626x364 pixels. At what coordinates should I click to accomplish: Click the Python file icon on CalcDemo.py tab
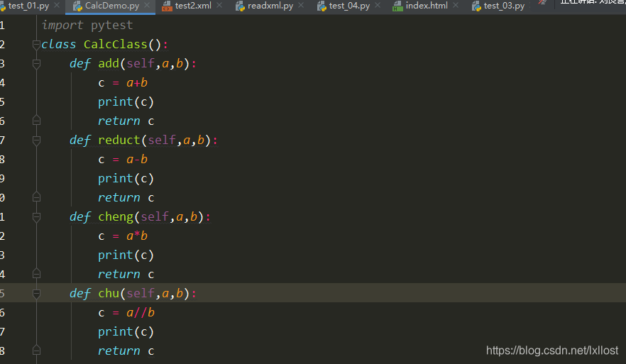(77, 6)
